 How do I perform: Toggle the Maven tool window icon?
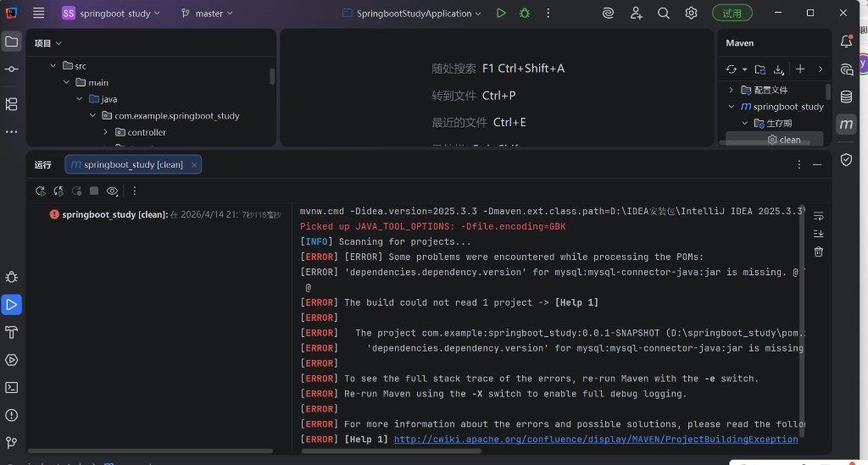[847, 125]
